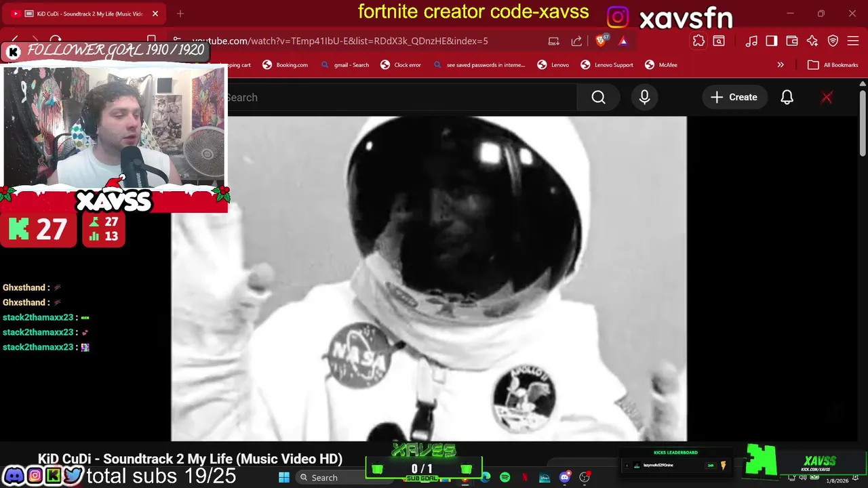Open the McAfee bookmark
This screenshot has width=868, height=488.
coord(661,65)
